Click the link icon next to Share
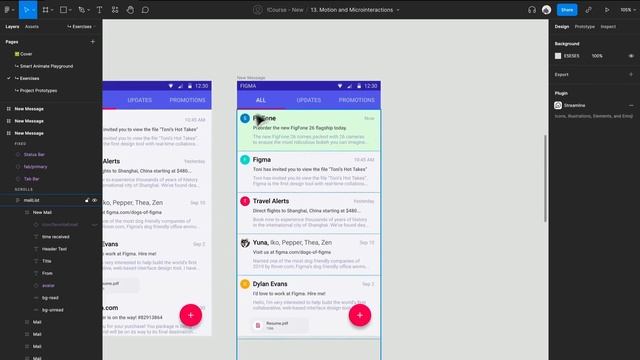640x360 pixels. (588, 10)
